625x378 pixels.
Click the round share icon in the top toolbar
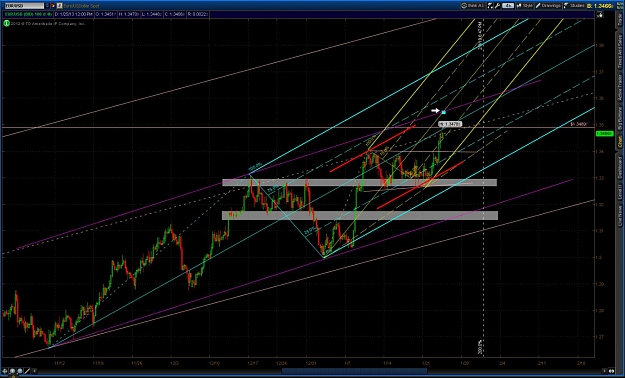pos(464,6)
